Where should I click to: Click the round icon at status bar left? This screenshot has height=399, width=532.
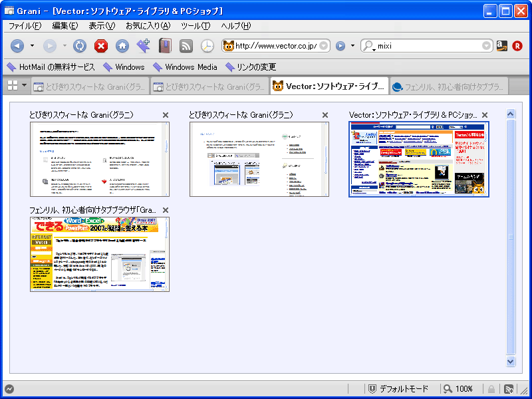pos(9,389)
